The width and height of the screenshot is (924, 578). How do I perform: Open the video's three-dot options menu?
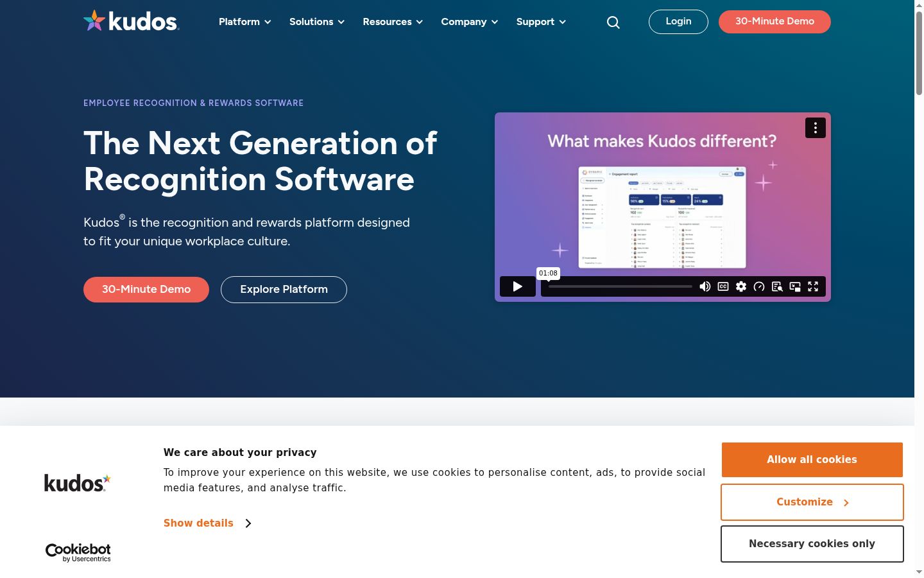pos(816,128)
